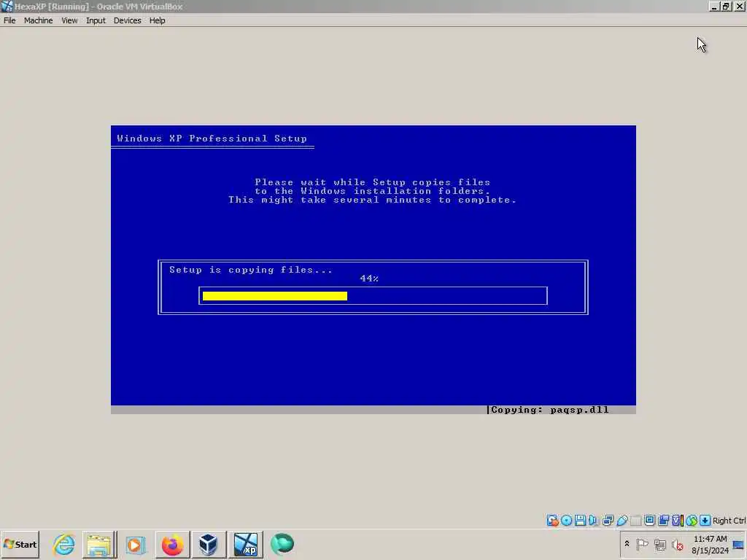Image resolution: width=747 pixels, height=560 pixels.
Task: Click the display status icon
Action: pyautogui.click(x=649, y=520)
